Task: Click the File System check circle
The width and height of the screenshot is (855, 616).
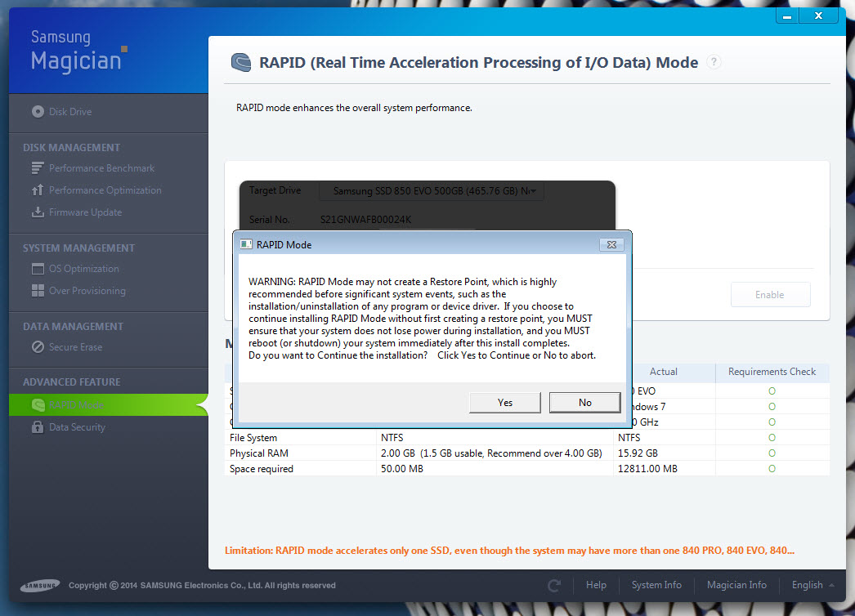Action: point(772,438)
